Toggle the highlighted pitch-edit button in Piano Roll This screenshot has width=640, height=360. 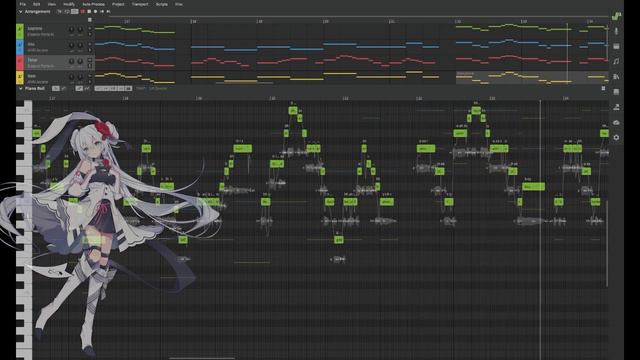[x=79, y=88]
